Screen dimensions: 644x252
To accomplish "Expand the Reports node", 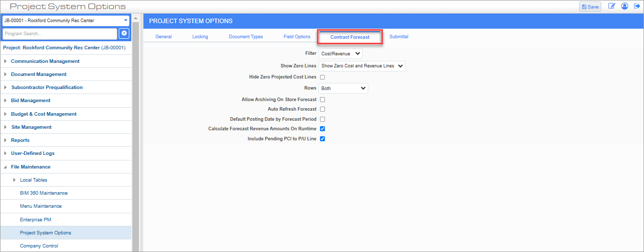I will [x=5, y=140].
